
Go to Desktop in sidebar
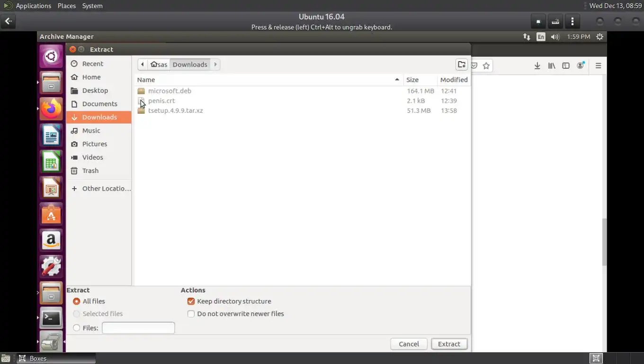point(98,90)
